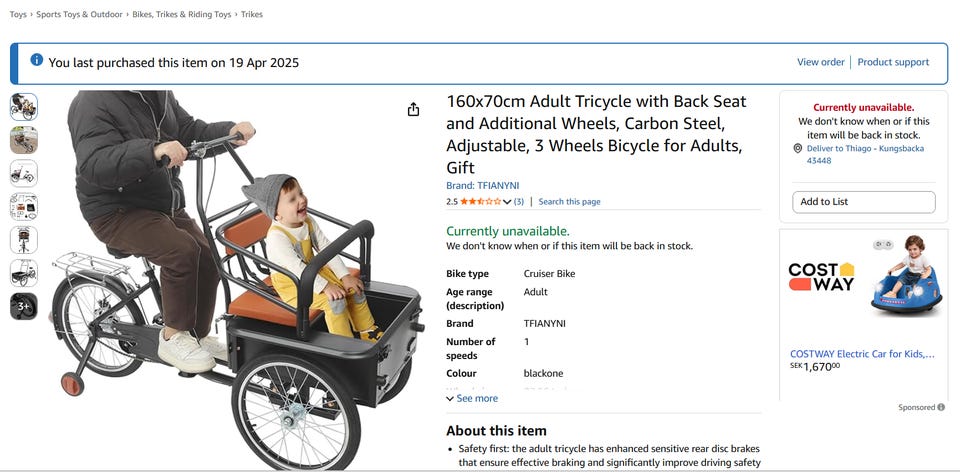Select the parts diagram thumbnail

24,207
